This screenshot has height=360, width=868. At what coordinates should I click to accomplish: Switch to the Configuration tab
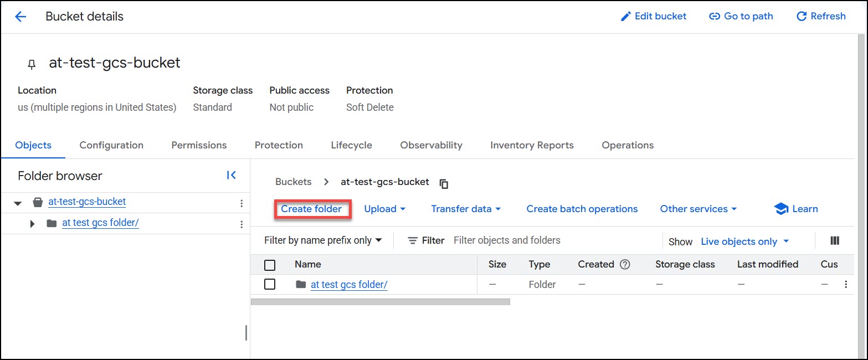pos(111,145)
